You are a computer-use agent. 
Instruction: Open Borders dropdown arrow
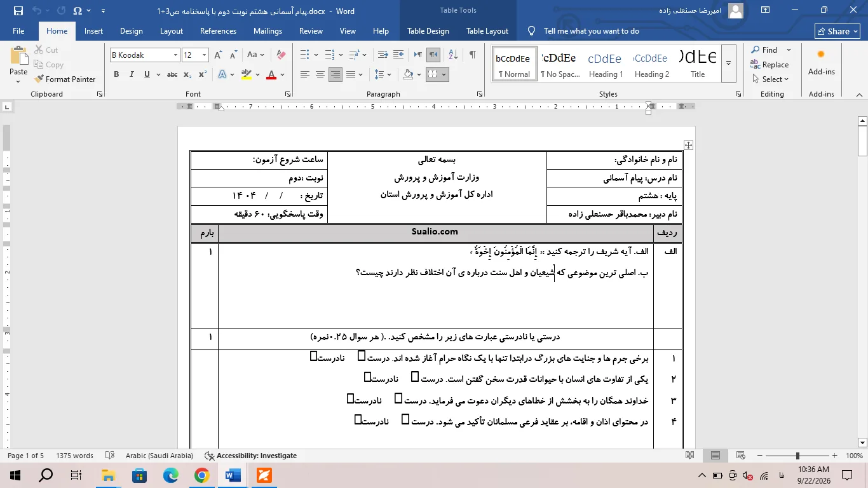[444, 74]
